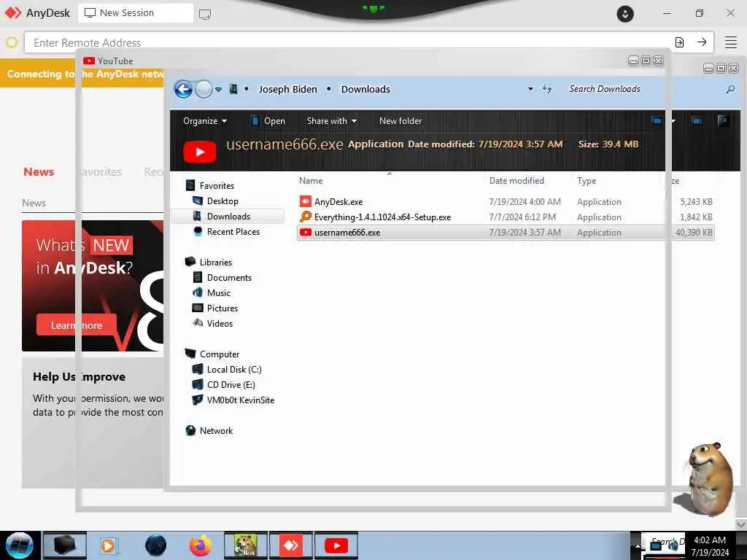Select Computer in the navigation pane
This screenshot has height=560, width=747.
click(x=219, y=354)
